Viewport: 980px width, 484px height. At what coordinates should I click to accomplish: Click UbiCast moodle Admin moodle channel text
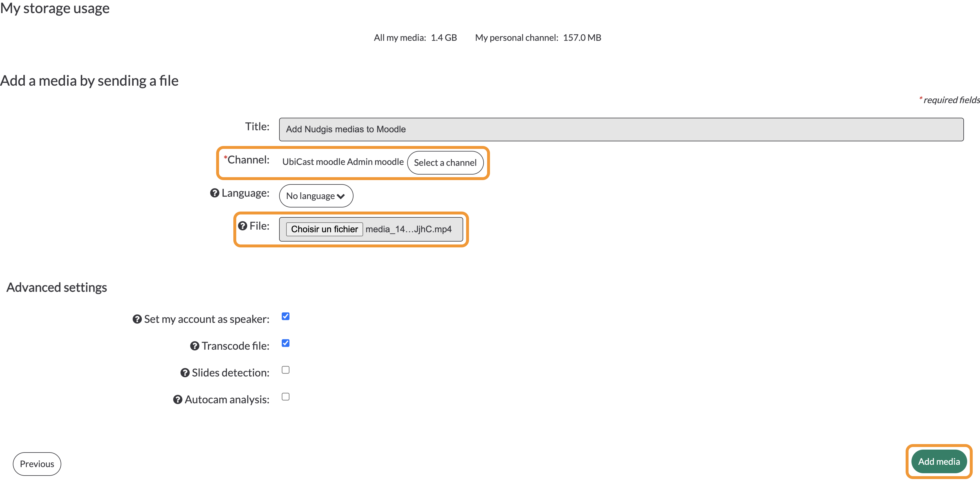343,162
